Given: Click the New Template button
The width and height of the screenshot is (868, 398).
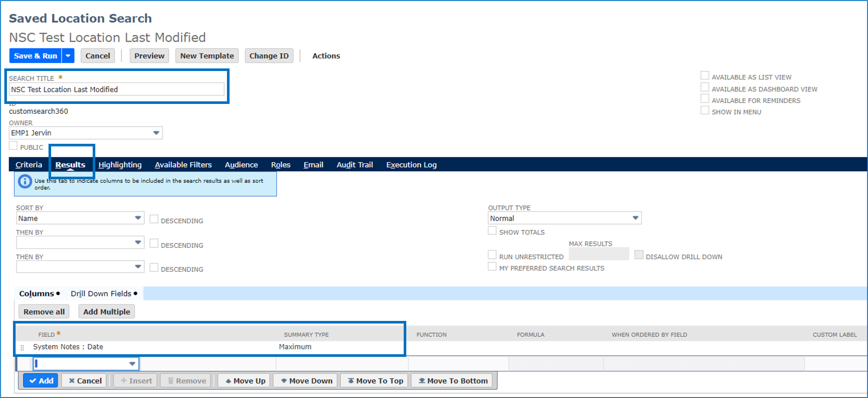Looking at the screenshot, I should 207,56.
